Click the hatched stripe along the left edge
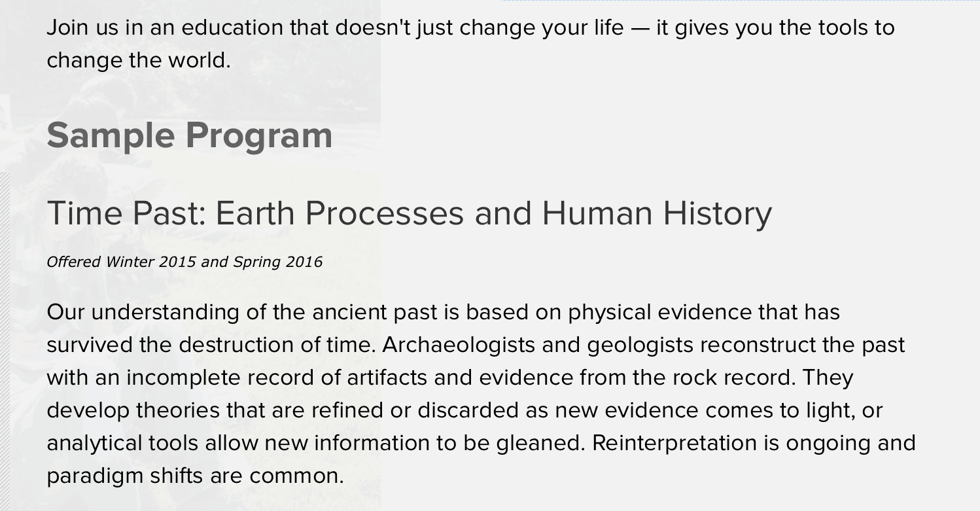The width and height of the screenshot is (980, 511). [5, 342]
